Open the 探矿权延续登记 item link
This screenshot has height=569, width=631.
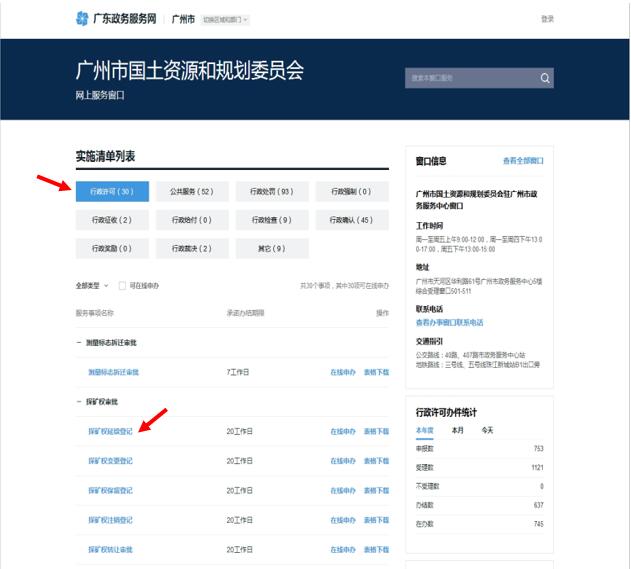click(110, 431)
